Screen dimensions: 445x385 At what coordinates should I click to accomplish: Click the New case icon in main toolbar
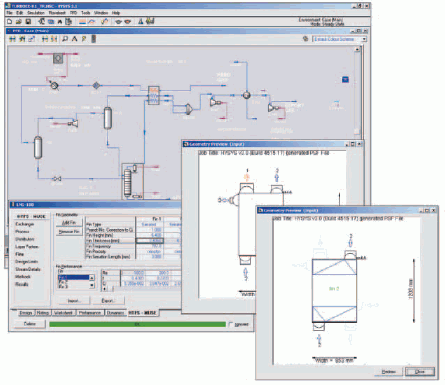pyautogui.click(x=9, y=22)
